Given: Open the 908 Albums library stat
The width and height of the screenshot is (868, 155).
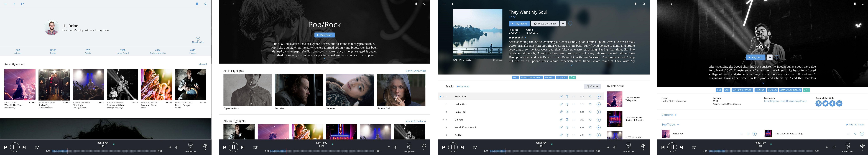Looking at the screenshot, I should (x=18, y=51).
